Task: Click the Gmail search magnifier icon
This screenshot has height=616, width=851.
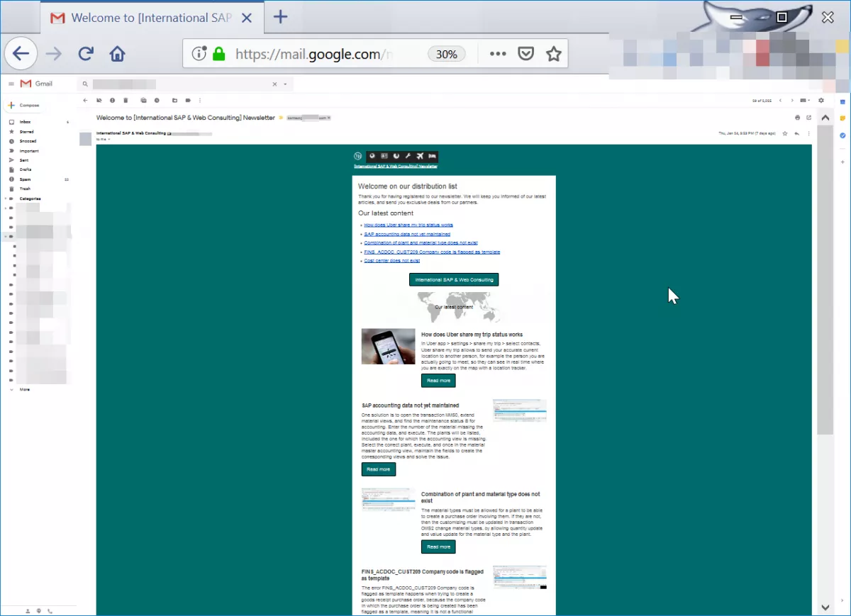Action: tap(84, 84)
